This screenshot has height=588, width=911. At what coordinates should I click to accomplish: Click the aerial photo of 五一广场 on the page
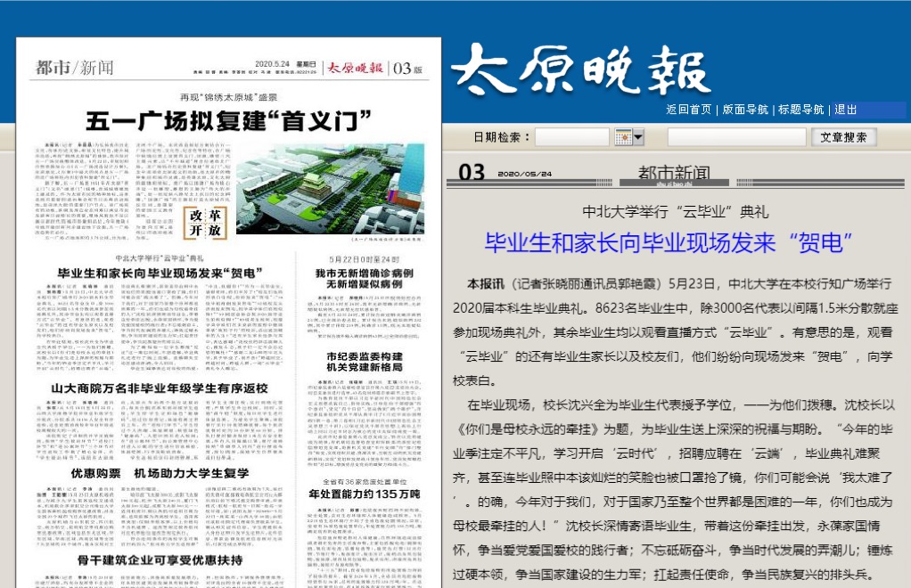coord(330,189)
